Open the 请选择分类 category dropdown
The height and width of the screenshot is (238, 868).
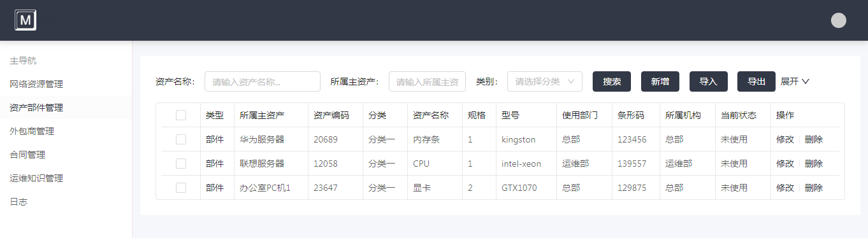(x=545, y=81)
